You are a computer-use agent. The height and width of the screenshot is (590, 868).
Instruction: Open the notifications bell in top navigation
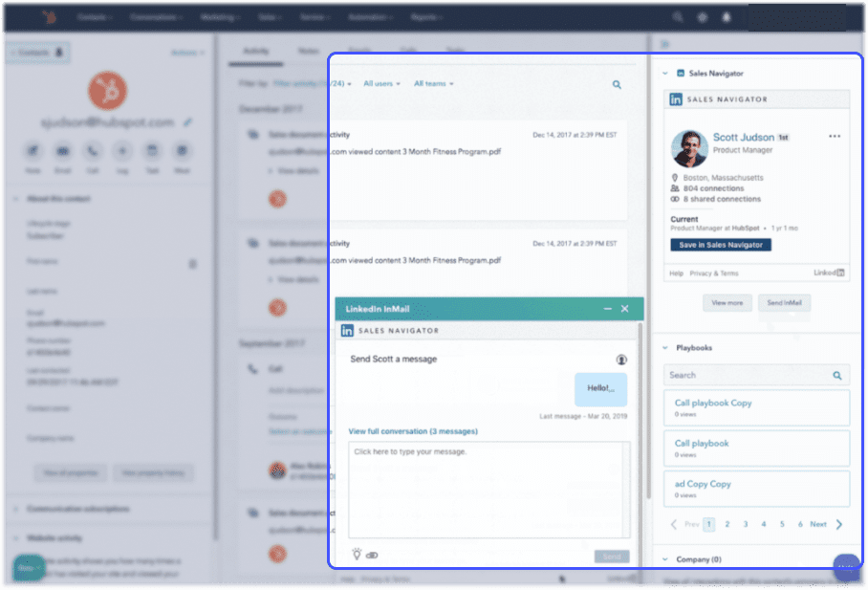tap(727, 17)
